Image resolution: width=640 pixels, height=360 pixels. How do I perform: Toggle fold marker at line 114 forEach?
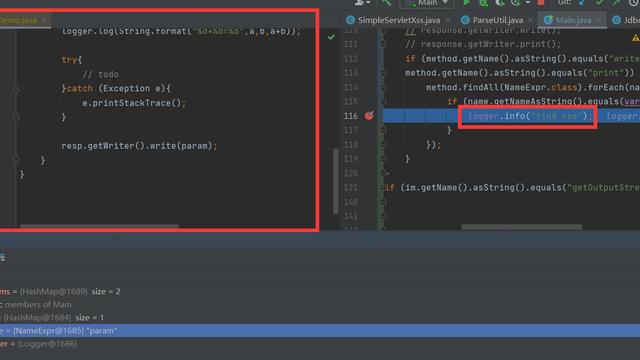(x=383, y=87)
